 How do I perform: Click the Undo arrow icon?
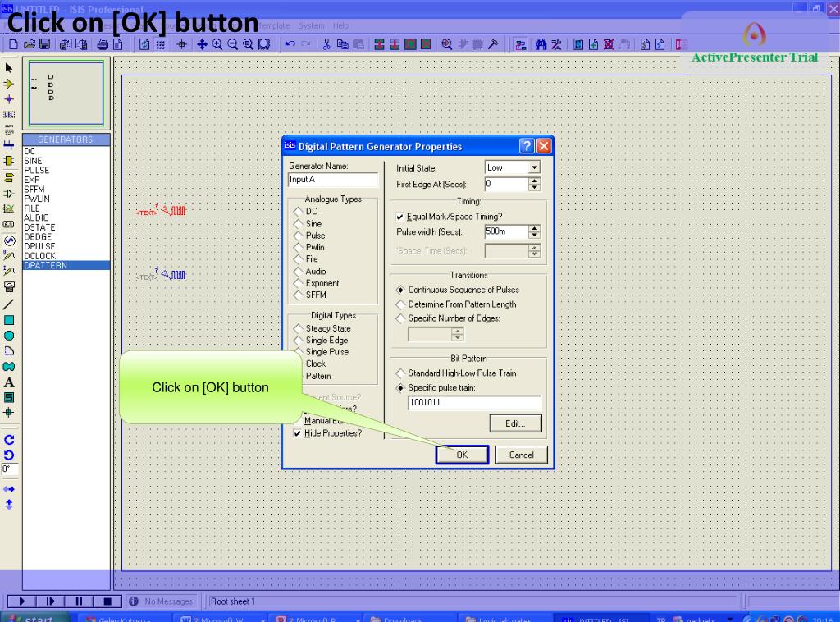click(x=290, y=44)
